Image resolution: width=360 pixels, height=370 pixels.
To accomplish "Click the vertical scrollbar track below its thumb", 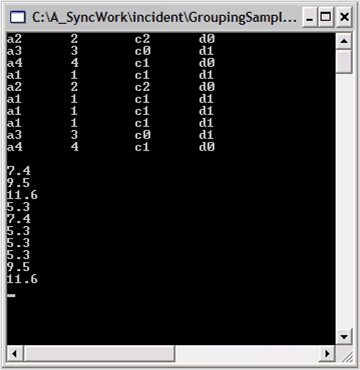I will click(x=344, y=201).
